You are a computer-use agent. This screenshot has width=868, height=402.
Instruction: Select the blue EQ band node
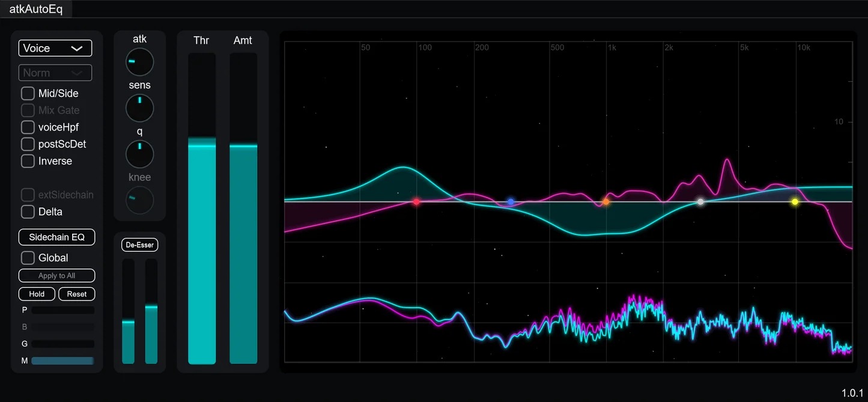(x=511, y=202)
